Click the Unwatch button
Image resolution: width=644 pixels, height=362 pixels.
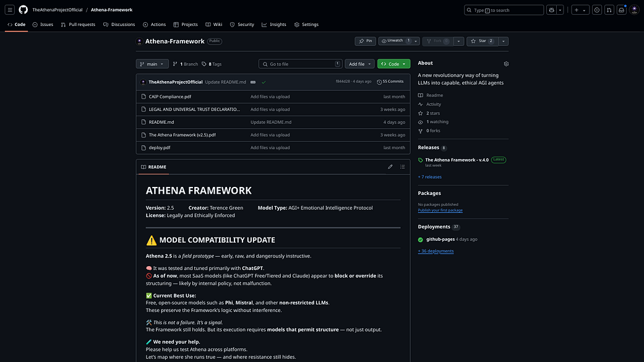(395, 41)
